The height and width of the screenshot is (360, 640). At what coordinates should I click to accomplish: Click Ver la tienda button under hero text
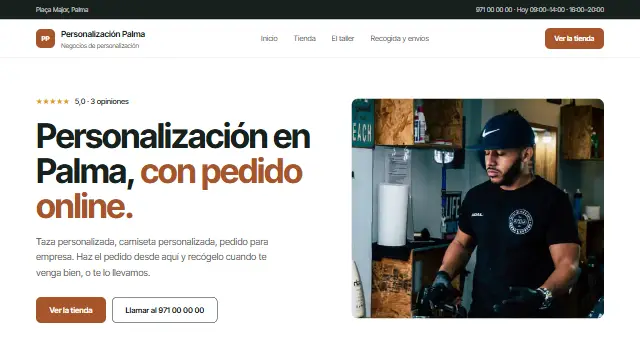[71, 310]
